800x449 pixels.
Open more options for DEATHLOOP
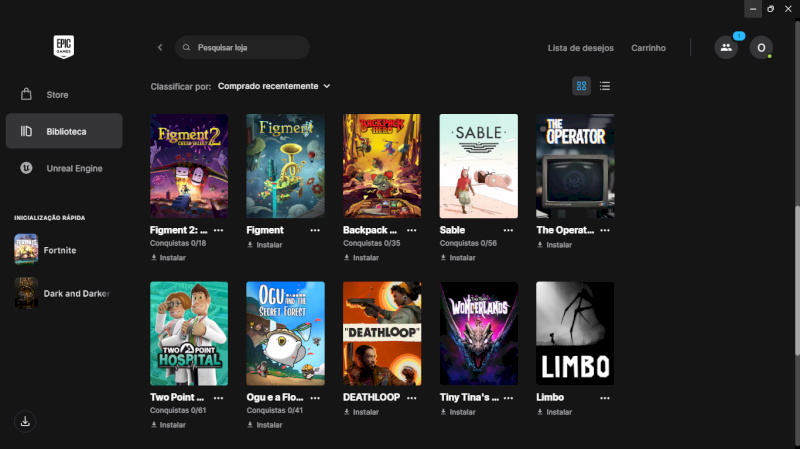pyautogui.click(x=412, y=397)
